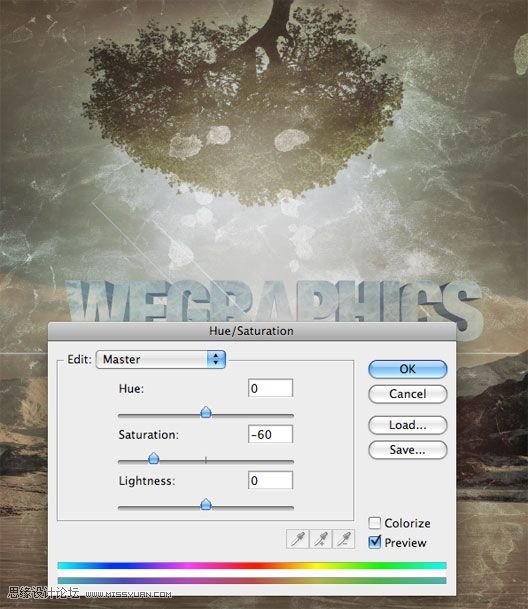Click the Hue value input field

click(270, 388)
